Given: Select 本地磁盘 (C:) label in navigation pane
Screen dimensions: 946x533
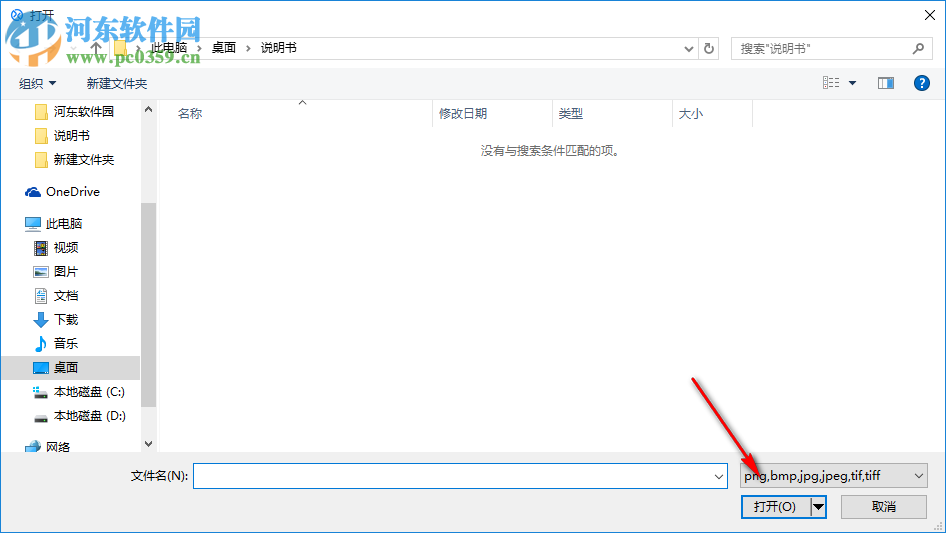Looking at the screenshot, I should [89, 392].
